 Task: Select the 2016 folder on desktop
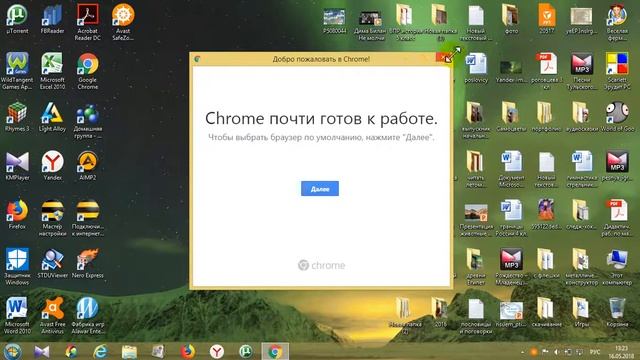click(x=440, y=312)
